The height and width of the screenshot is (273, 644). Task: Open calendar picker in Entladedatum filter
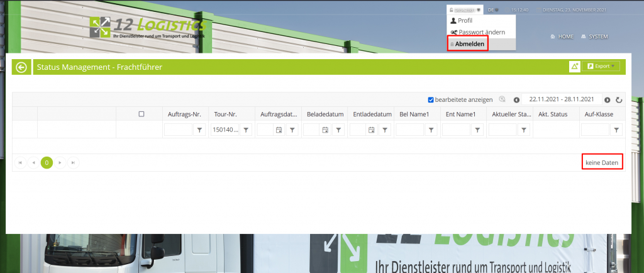(x=372, y=130)
